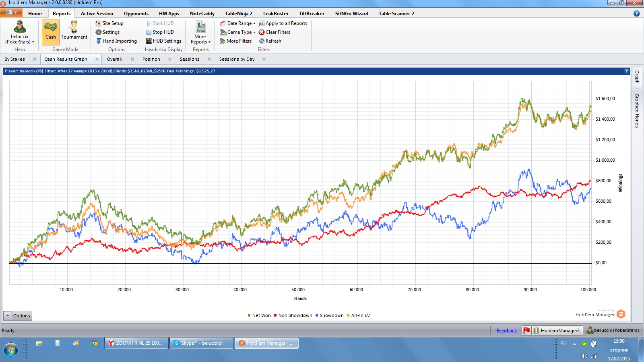Open the Table Scanner 2 tab
The width and height of the screenshot is (644, 362).
pos(396,13)
